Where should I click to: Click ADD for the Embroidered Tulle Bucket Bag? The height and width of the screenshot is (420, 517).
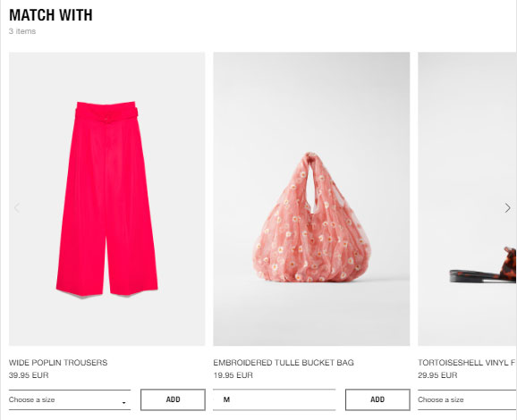point(377,399)
